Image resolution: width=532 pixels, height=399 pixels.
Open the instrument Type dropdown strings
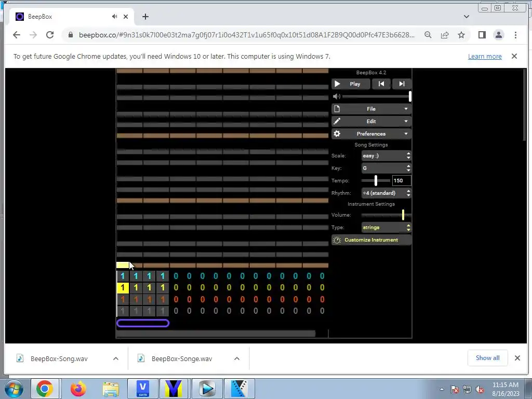click(x=387, y=228)
